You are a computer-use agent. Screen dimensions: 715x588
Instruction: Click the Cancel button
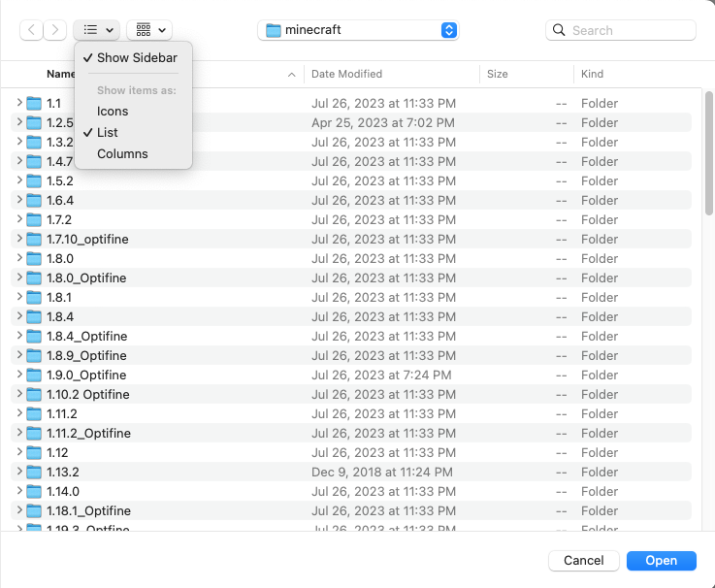584,561
